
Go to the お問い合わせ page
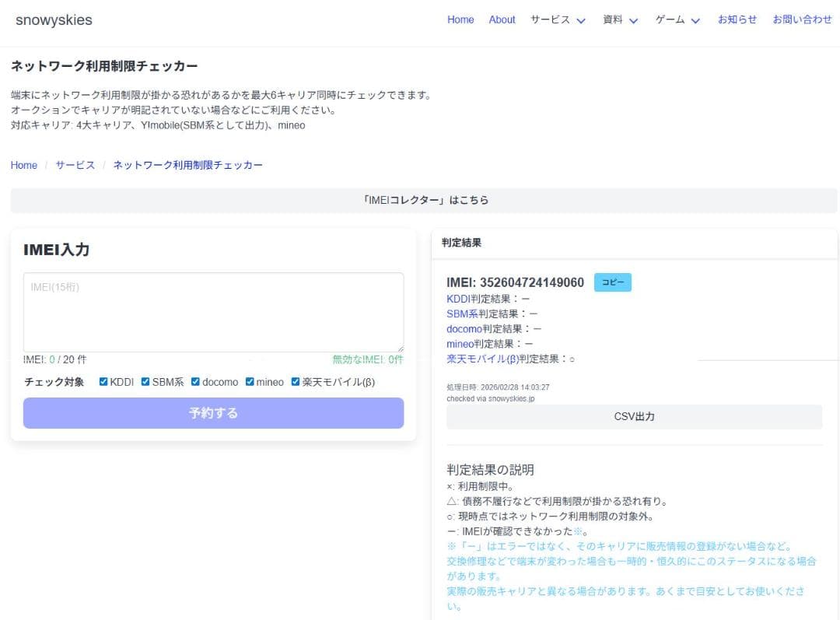click(803, 20)
